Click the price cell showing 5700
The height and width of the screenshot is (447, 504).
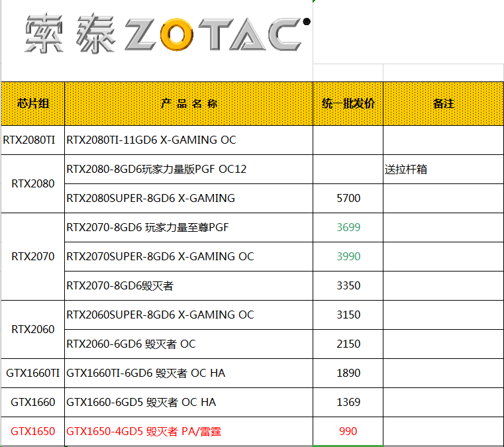pos(348,198)
